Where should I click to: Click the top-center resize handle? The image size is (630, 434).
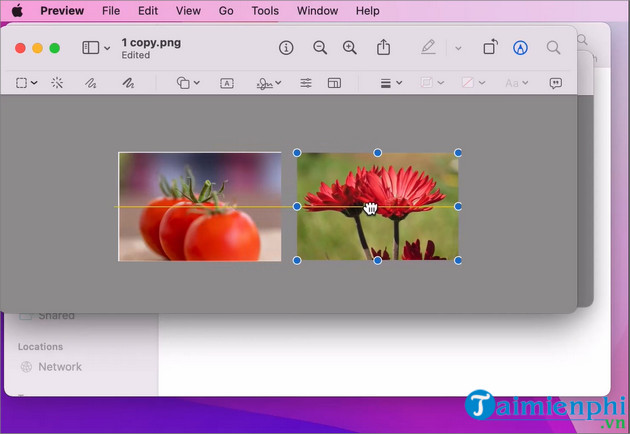(x=377, y=153)
